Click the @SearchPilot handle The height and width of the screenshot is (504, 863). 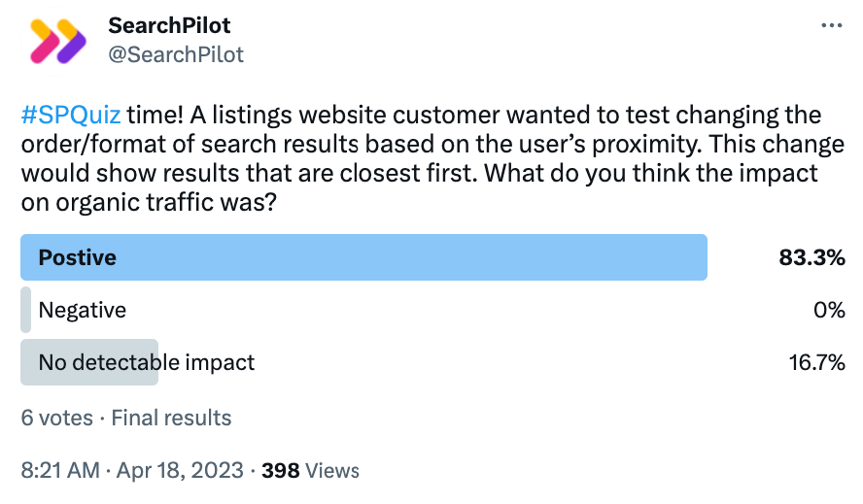[x=176, y=54]
